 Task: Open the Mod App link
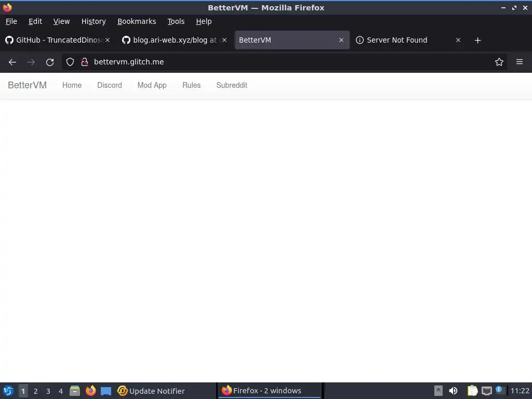pos(152,85)
